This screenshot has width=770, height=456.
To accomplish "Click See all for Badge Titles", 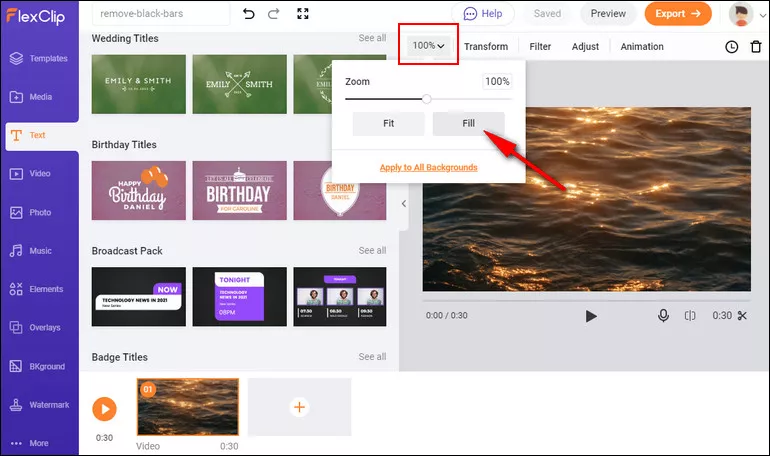I will pyautogui.click(x=372, y=357).
